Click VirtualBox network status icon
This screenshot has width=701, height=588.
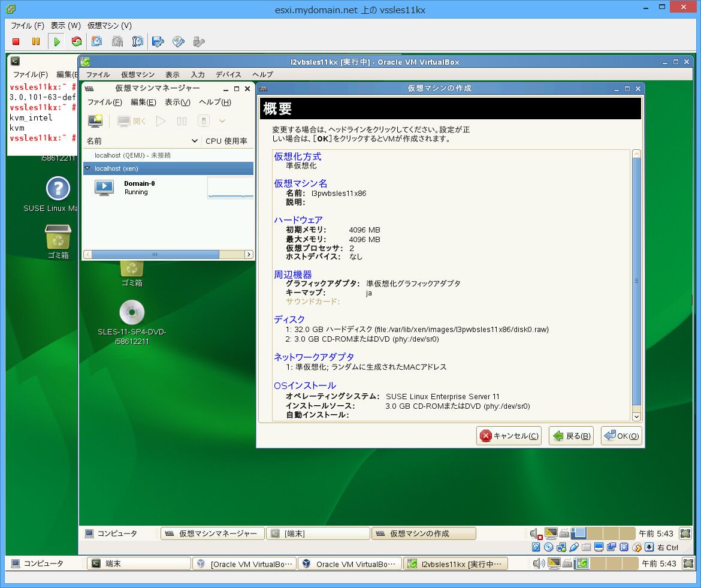[x=561, y=547]
